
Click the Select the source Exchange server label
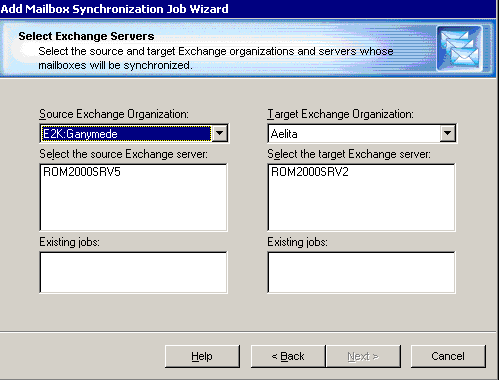pyautogui.click(x=123, y=154)
